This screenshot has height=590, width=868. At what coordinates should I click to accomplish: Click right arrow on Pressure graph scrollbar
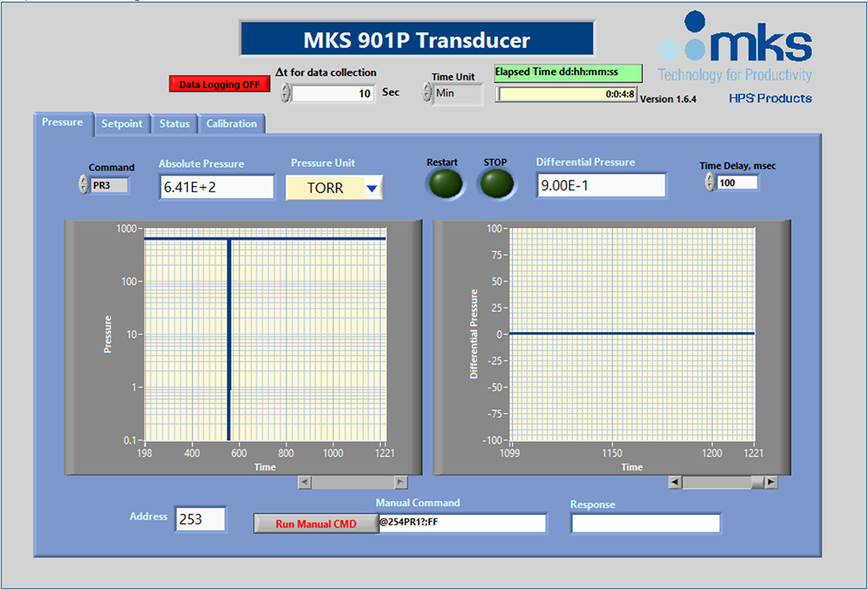(x=400, y=482)
